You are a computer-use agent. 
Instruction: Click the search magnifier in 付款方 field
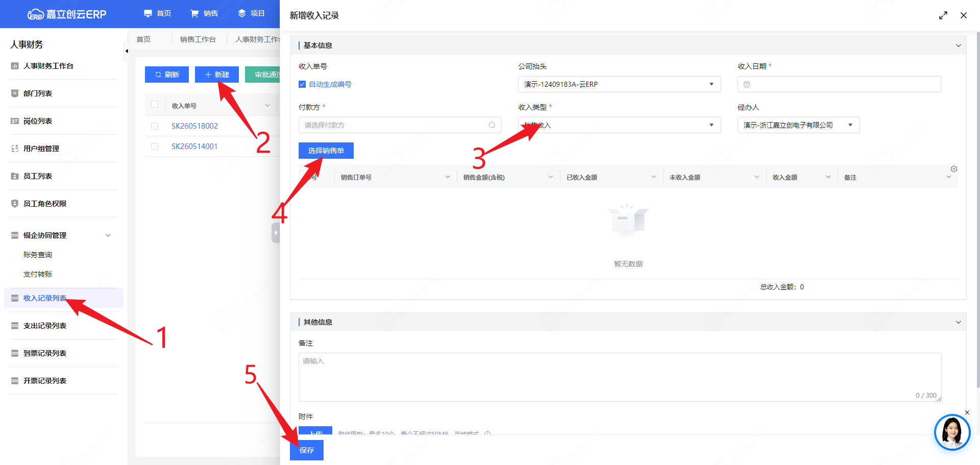(x=492, y=125)
